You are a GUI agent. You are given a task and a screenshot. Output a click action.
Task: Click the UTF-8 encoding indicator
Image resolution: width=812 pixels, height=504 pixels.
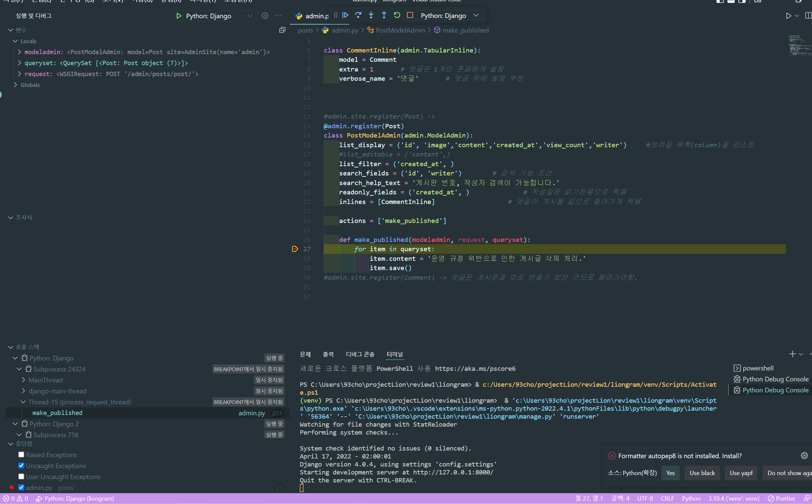(x=645, y=499)
